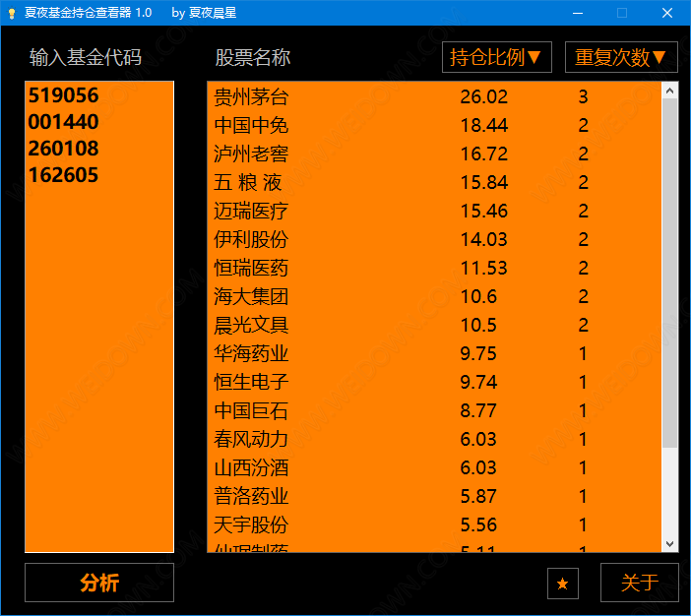This screenshot has height=616, width=691.
Task: Click holding ratio value 5.56
Action: (478, 524)
